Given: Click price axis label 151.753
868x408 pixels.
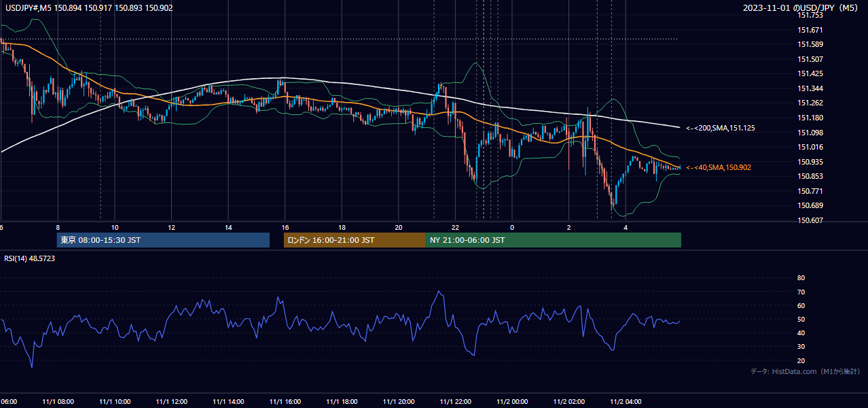Looking at the screenshot, I should pos(810,16).
